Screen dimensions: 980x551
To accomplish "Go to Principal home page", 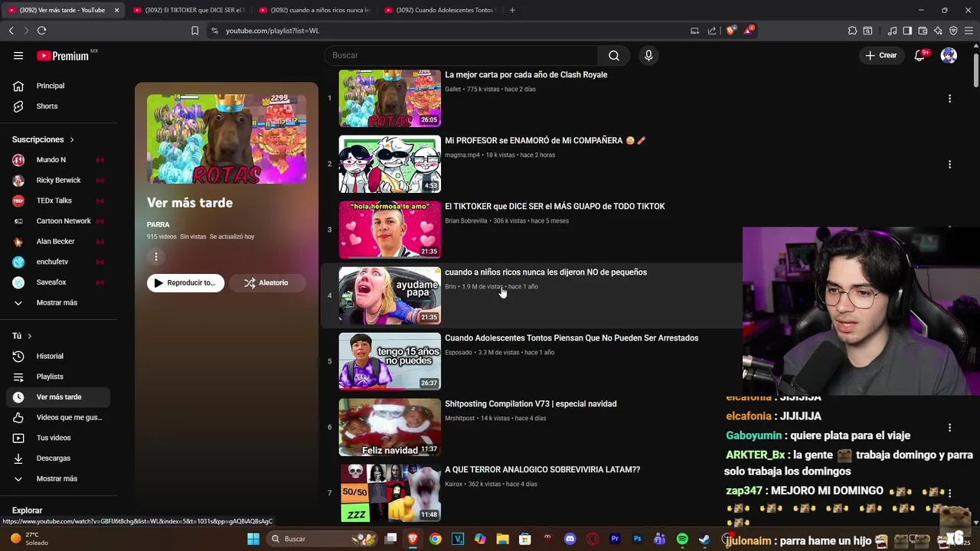I will click(x=58, y=86).
